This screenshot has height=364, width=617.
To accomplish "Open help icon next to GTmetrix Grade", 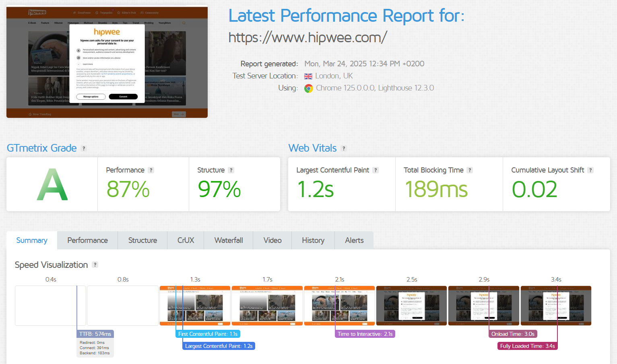I will point(84,148).
